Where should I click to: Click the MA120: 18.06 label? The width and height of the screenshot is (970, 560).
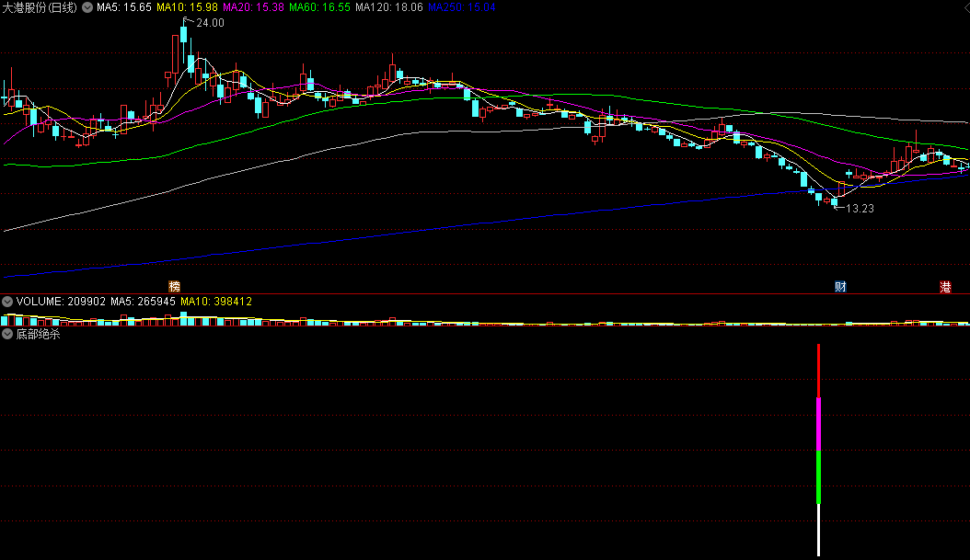tap(389, 7)
